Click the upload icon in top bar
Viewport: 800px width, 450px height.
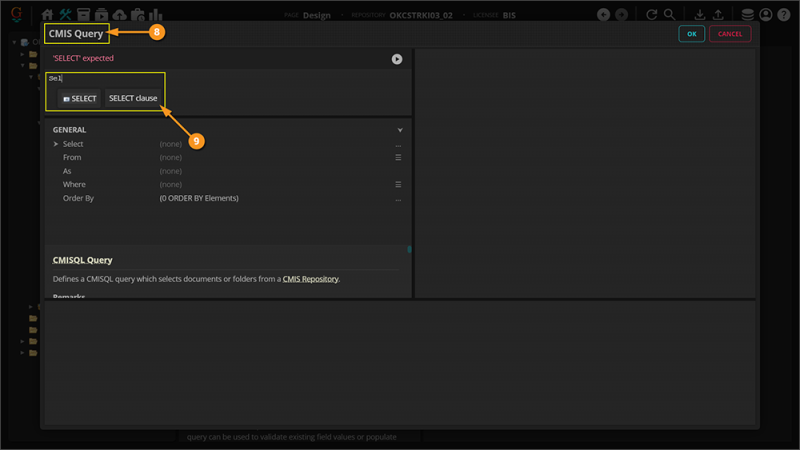tap(718, 15)
